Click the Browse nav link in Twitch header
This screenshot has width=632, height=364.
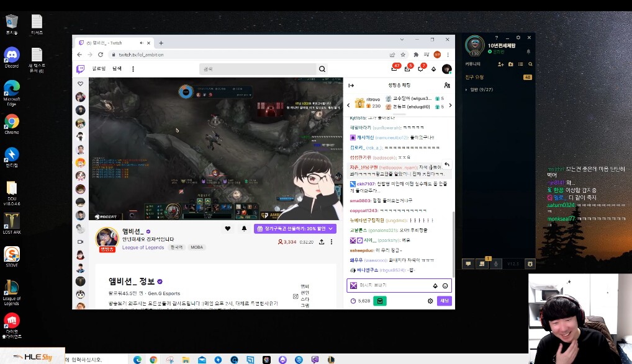[x=117, y=69]
